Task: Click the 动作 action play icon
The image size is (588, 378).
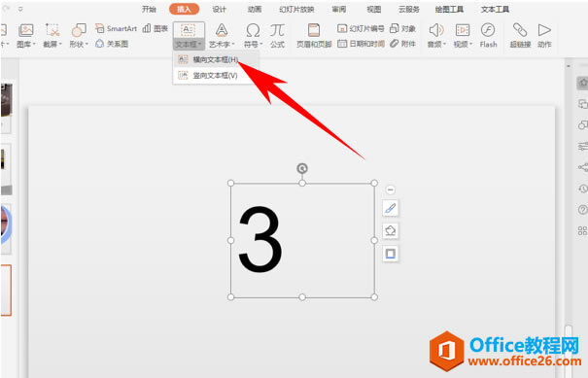Action: tap(544, 35)
